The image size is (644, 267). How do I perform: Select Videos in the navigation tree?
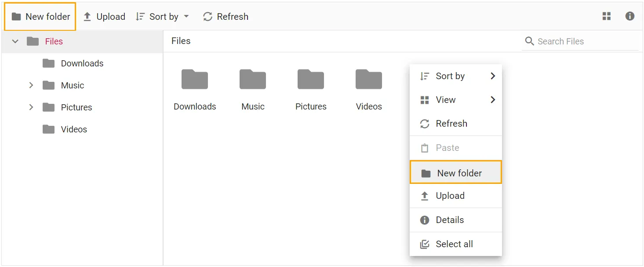tap(74, 129)
